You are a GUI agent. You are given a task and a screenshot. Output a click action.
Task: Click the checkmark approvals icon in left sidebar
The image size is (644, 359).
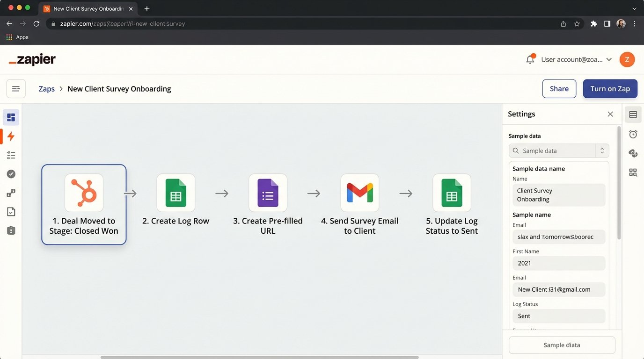pos(11,173)
